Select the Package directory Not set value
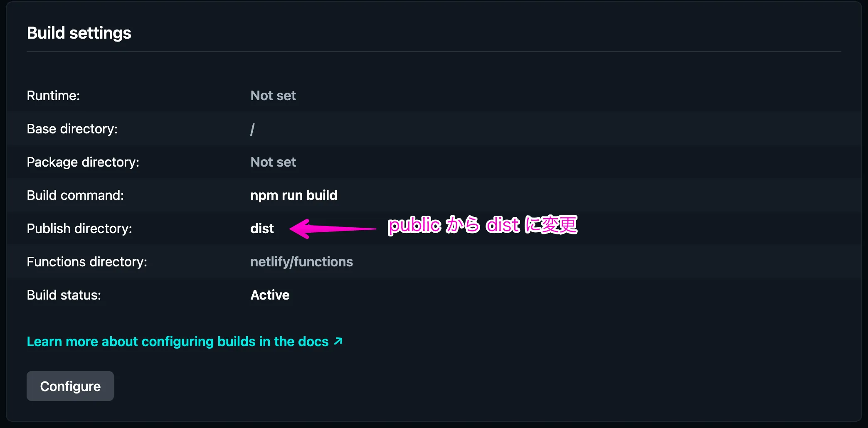The height and width of the screenshot is (428, 868). coord(273,162)
